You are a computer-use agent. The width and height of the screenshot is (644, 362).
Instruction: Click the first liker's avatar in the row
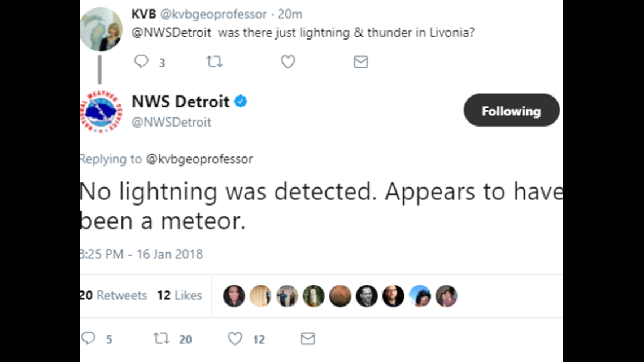tap(234, 296)
